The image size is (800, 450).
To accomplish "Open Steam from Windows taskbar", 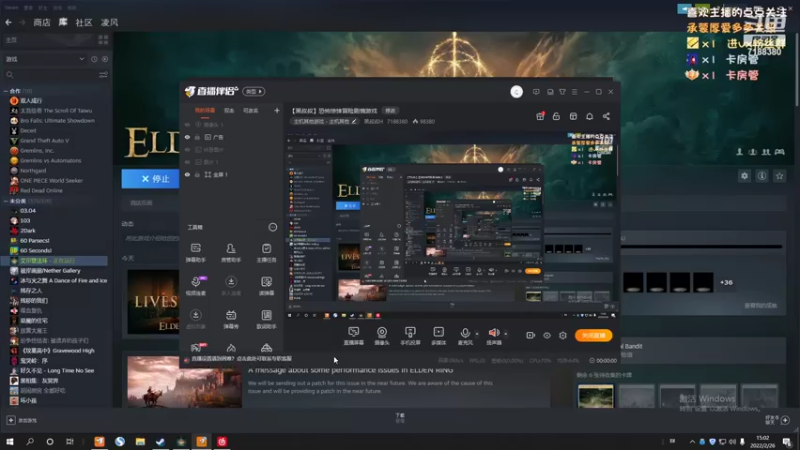I will [160, 441].
